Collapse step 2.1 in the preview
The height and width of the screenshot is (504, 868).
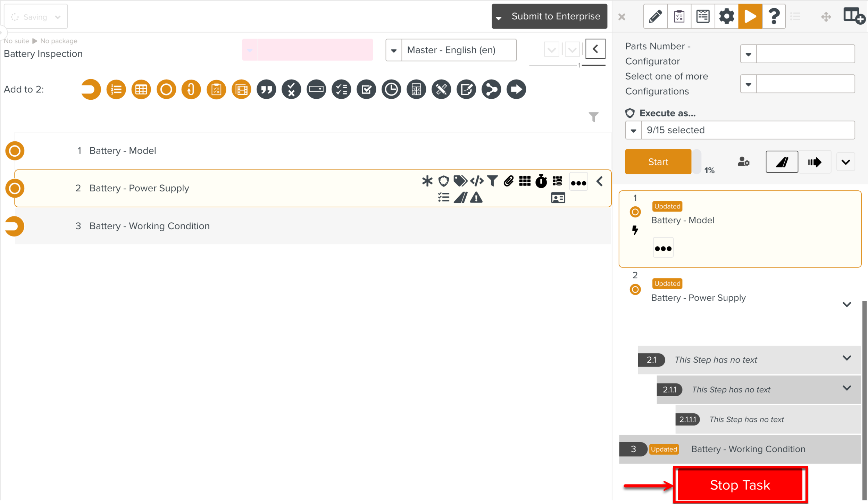[x=846, y=358]
